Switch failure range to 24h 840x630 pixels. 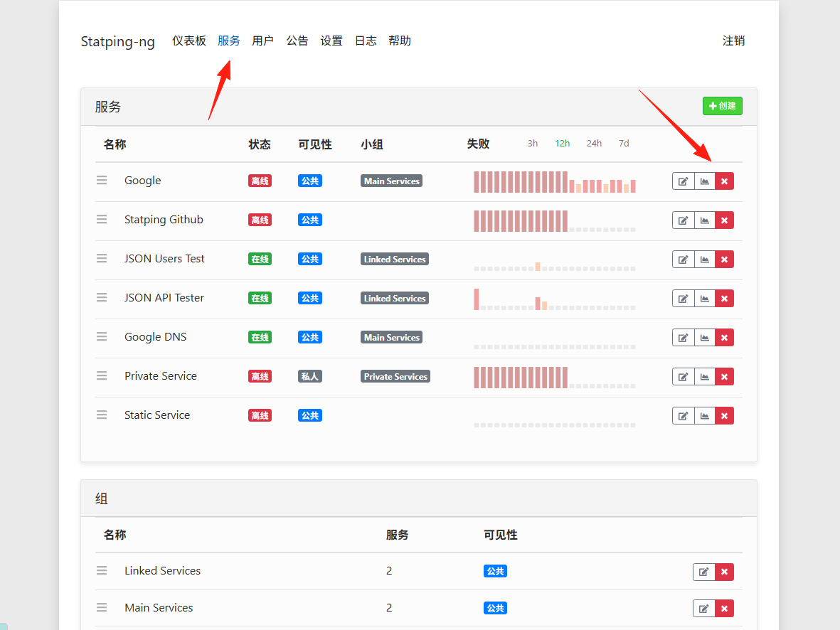[594, 144]
